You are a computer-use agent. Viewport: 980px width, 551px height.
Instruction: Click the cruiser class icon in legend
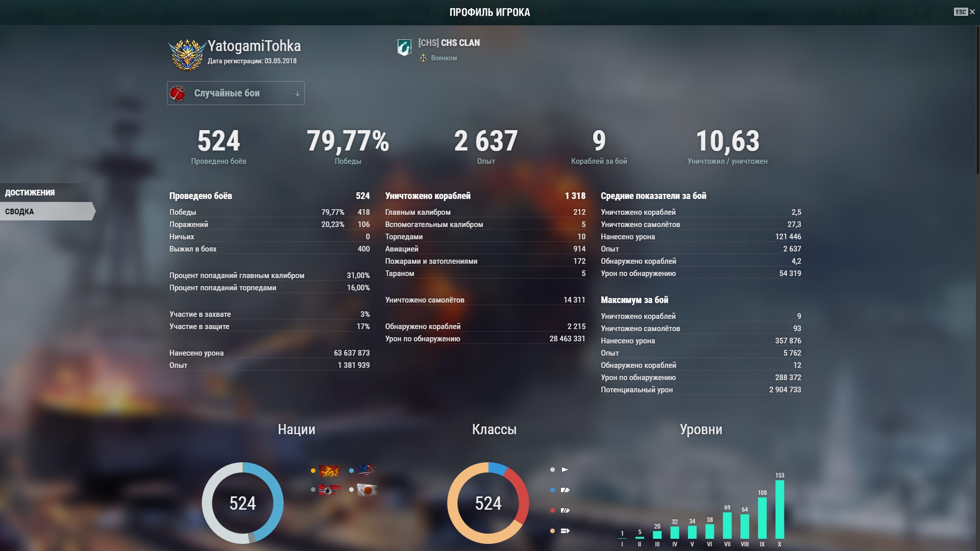[x=565, y=490]
